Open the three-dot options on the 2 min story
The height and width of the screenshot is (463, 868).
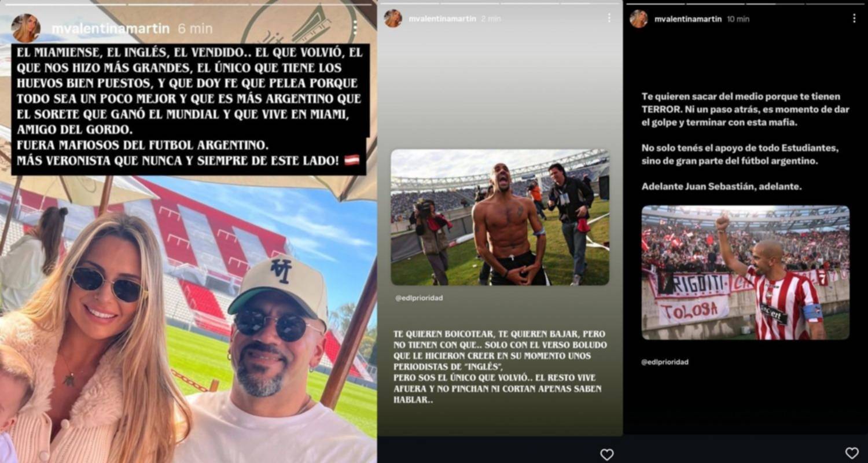[x=609, y=19]
